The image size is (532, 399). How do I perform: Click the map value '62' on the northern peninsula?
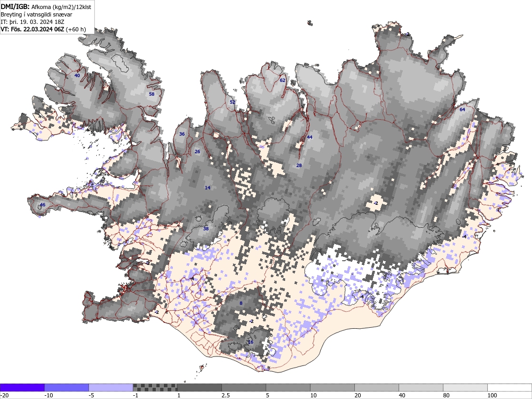coord(282,80)
